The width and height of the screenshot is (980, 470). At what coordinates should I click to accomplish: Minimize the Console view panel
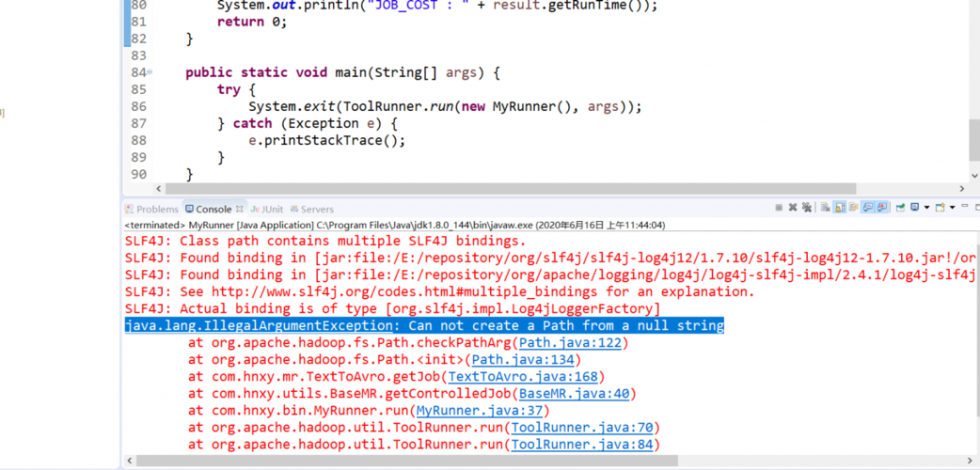[965, 206]
